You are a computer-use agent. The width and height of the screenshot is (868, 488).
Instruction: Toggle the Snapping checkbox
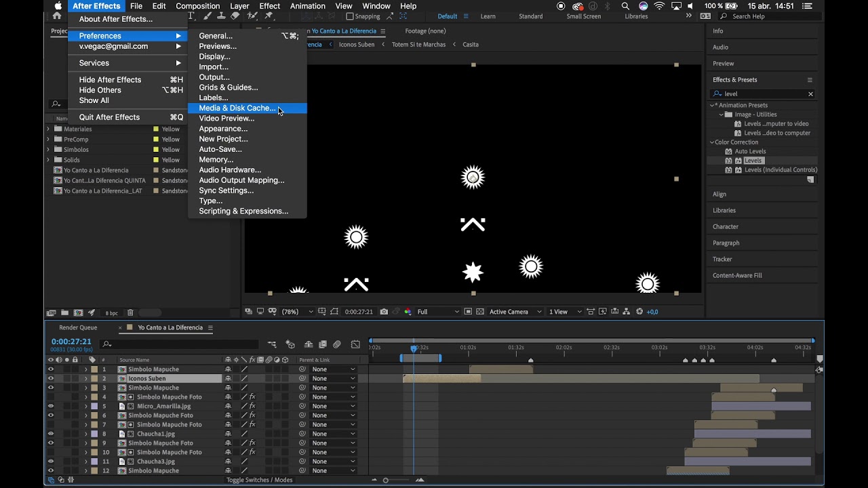[350, 16]
